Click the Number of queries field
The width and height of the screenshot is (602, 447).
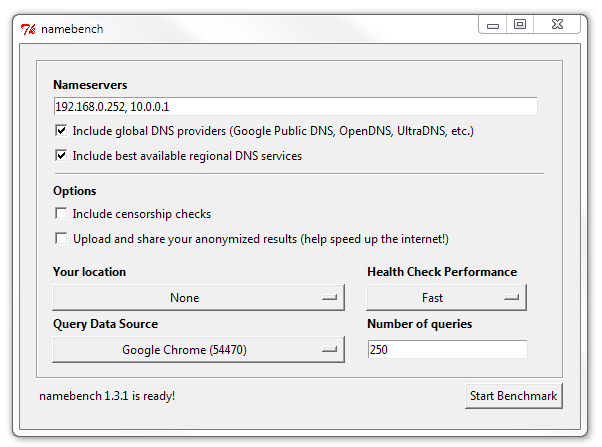point(446,350)
